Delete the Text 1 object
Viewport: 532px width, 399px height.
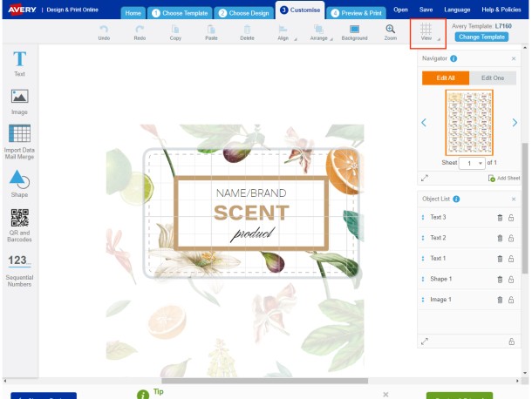tap(500, 259)
